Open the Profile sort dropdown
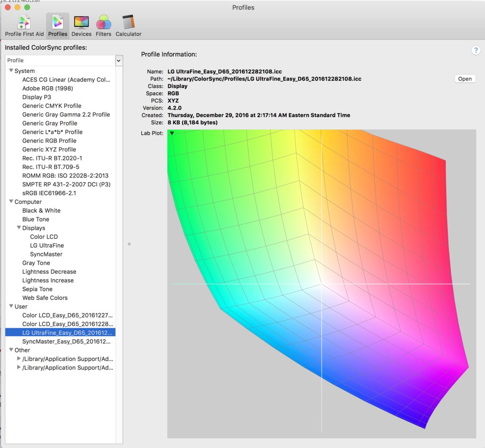This screenshot has width=485, height=448. (x=118, y=61)
